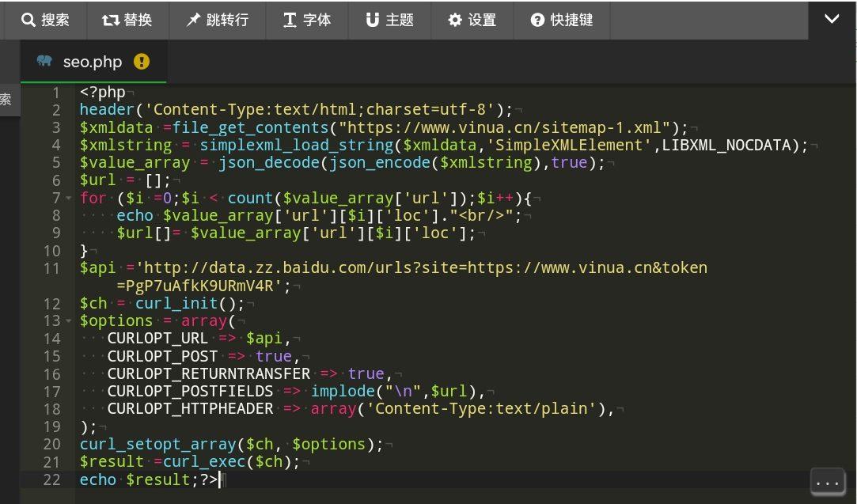857x504 pixels.
Task: Click 'header' function on line 2
Action: [x=107, y=109]
